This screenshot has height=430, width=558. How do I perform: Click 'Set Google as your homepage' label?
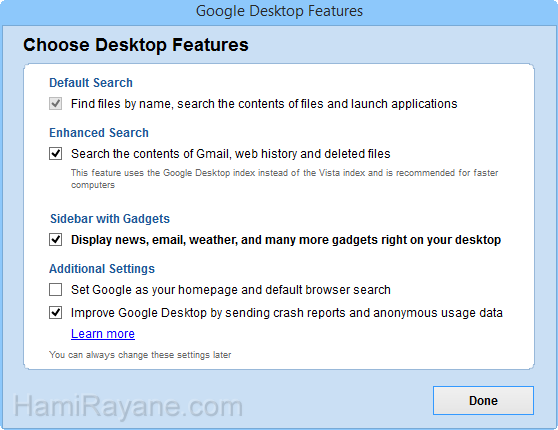point(231,290)
